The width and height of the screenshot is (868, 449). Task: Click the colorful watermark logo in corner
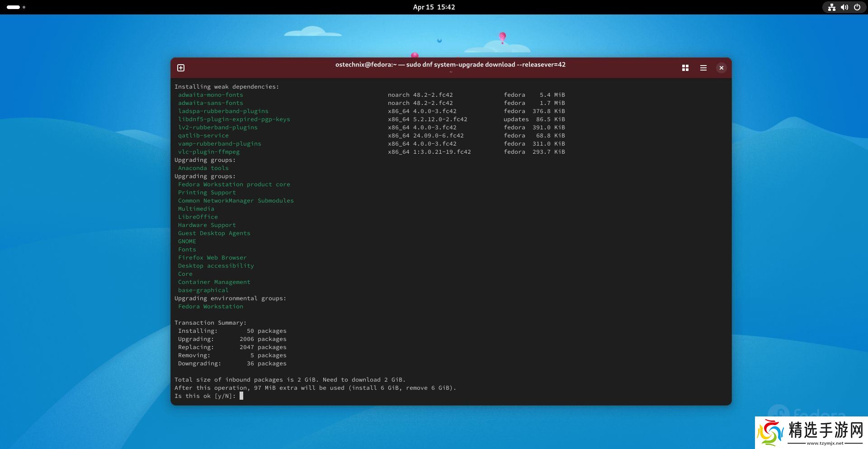(771, 433)
